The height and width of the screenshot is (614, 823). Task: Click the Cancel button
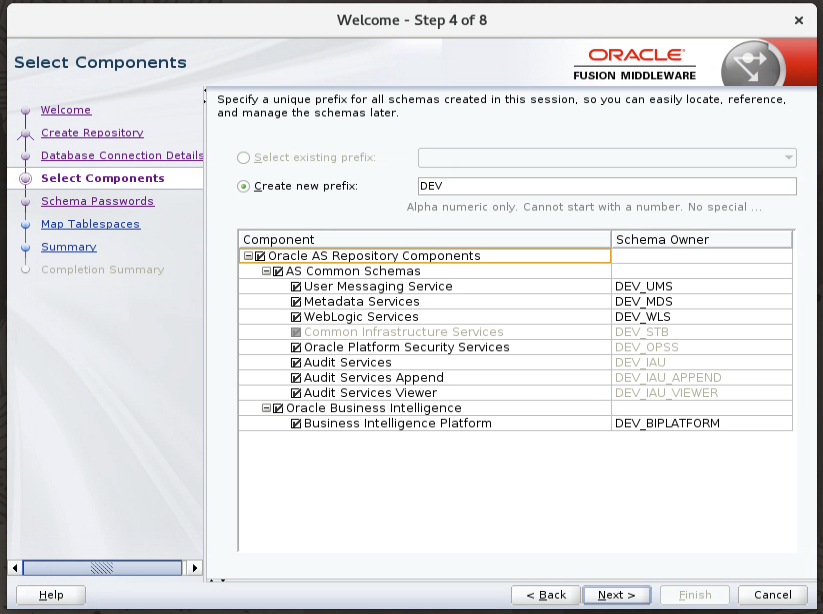coord(773,595)
